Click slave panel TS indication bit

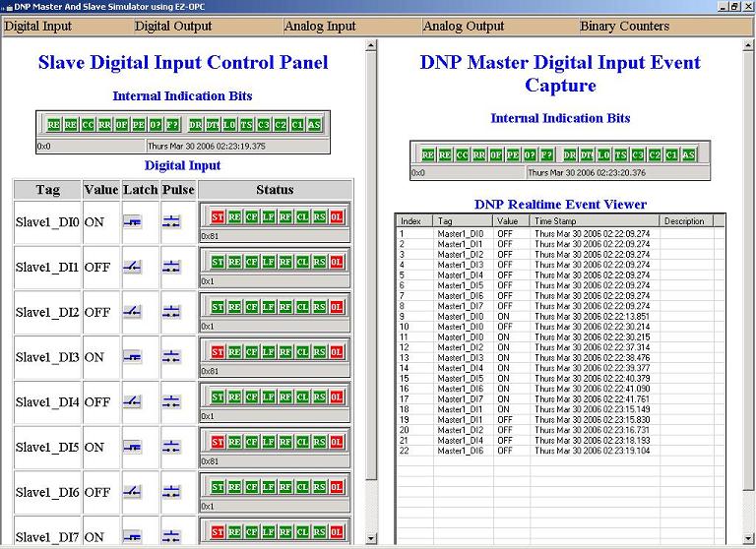point(246,125)
